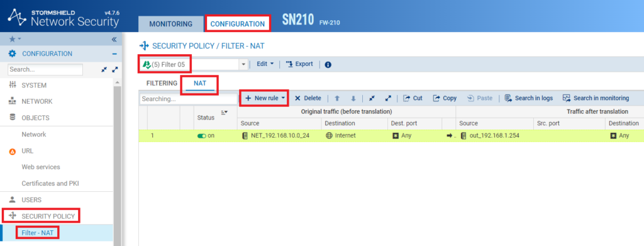
Task: Open Filter - NAT in sidebar
Action: [x=38, y=233]
